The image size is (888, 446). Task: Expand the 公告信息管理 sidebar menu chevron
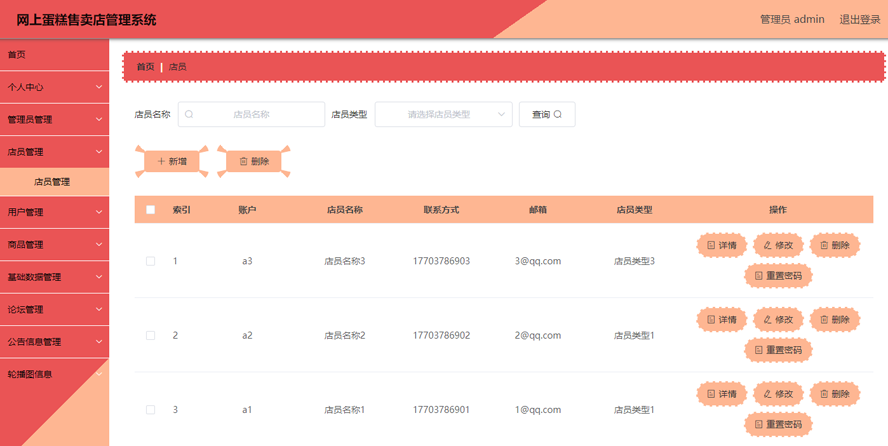pyautogui.click(x=99, y=342)
